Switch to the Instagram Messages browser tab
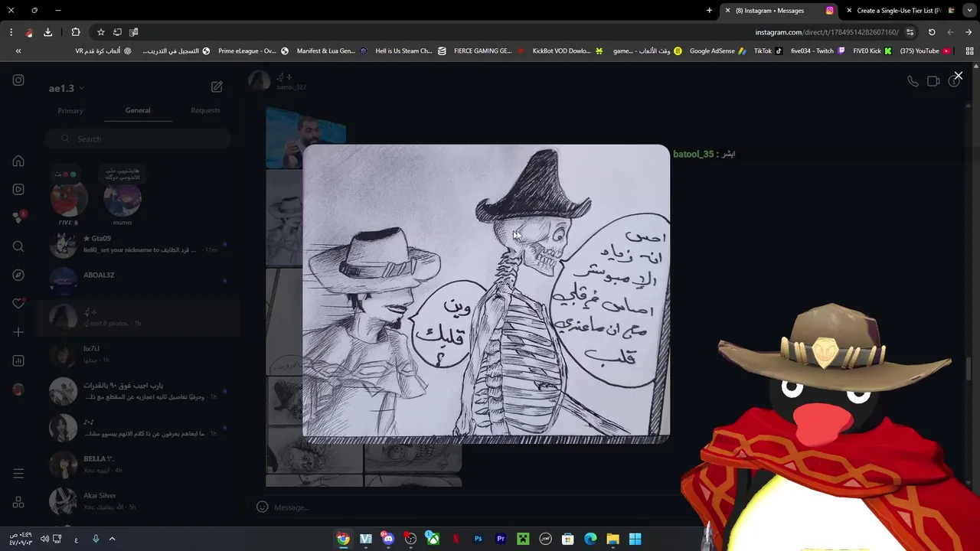The width and height of the screenshot is (980, 551). [781, 10]
